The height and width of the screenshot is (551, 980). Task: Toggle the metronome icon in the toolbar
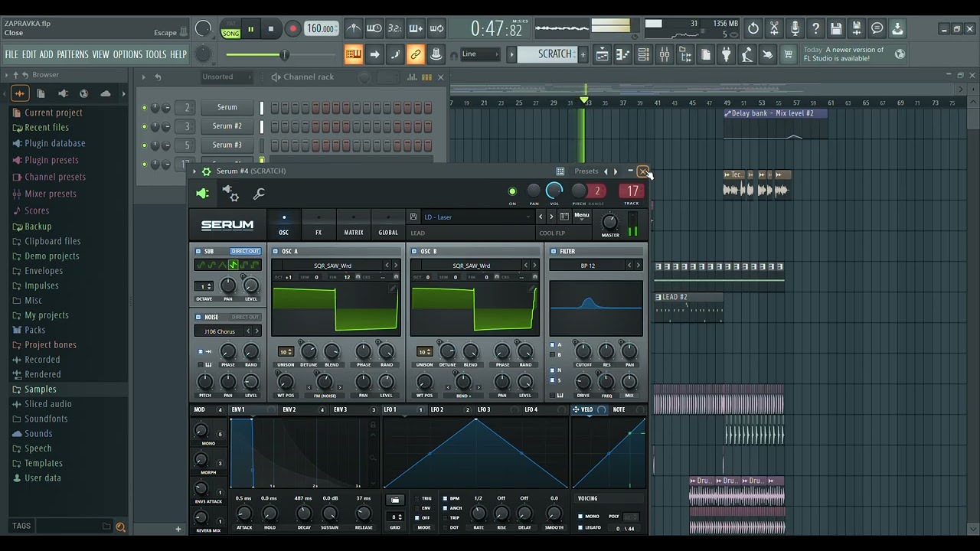point(353,29)
